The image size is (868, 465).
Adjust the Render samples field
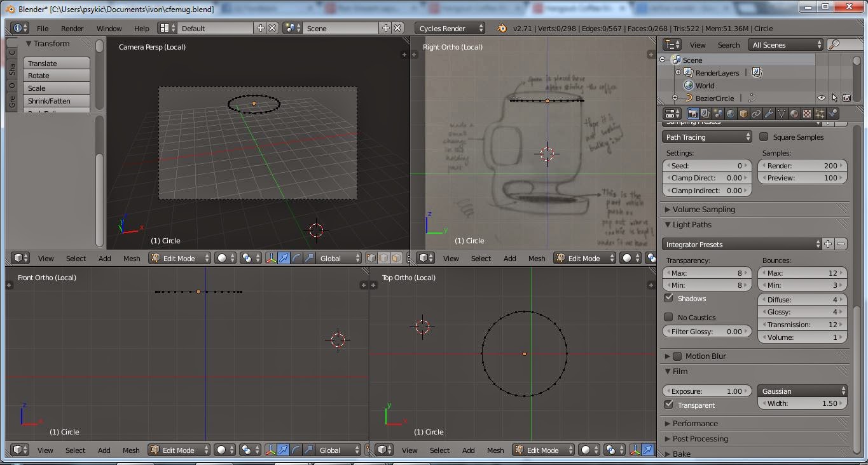[x=803, y=165]
